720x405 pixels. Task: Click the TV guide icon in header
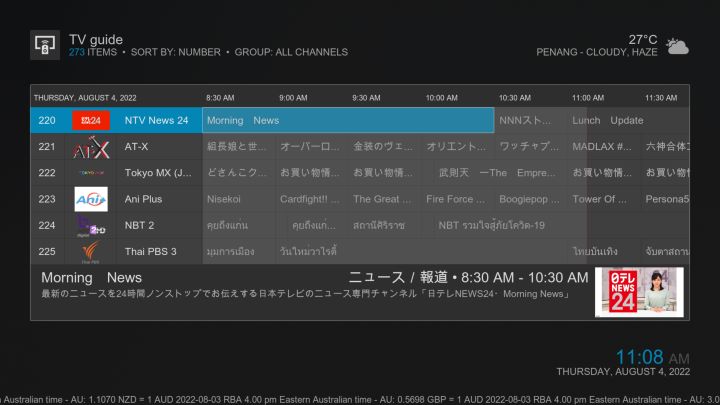click(44, 45)
